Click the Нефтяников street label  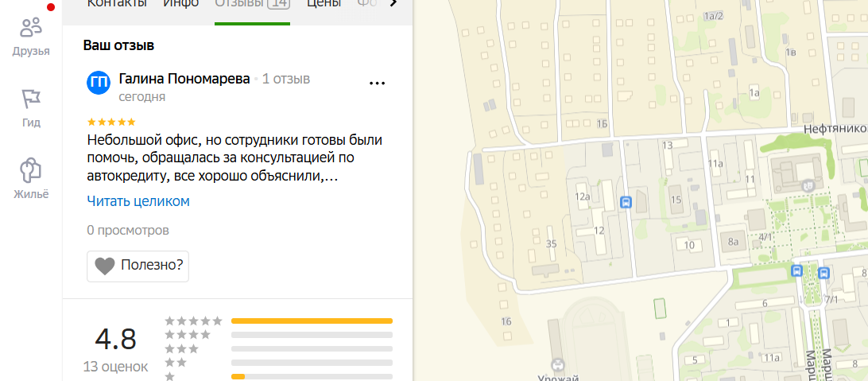[835, 129]
